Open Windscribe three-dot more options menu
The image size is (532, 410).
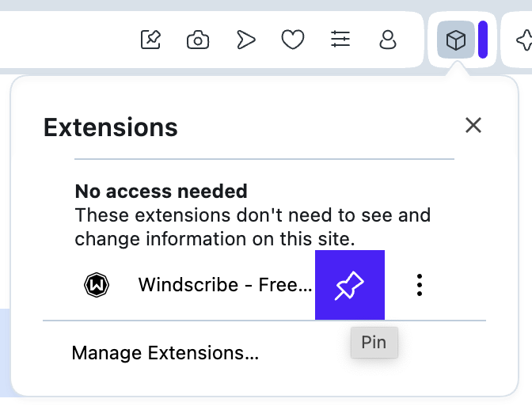420,285
